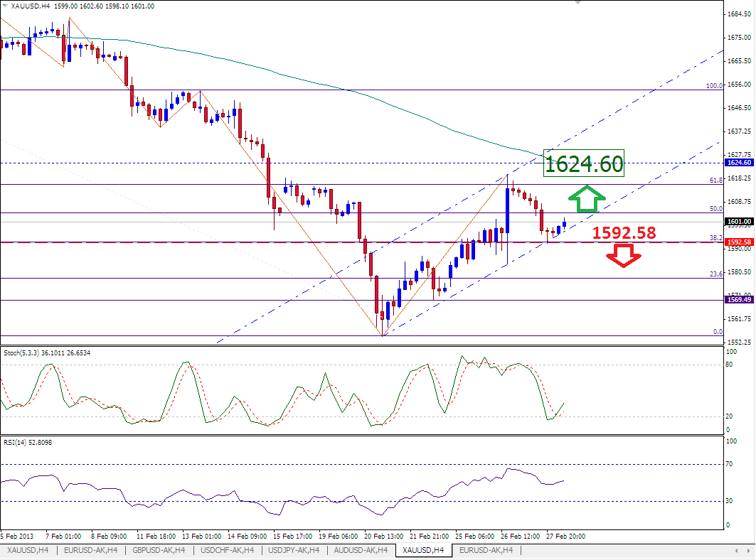Go to the AUDUSD-AK,H4 tab
The image size is (756, 560).
point(360,550)
